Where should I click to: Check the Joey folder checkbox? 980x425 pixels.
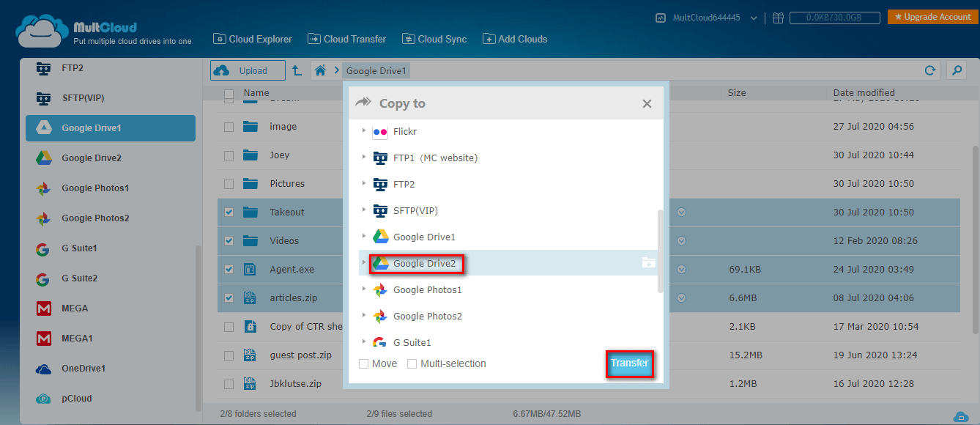click(x=229, y=155)
